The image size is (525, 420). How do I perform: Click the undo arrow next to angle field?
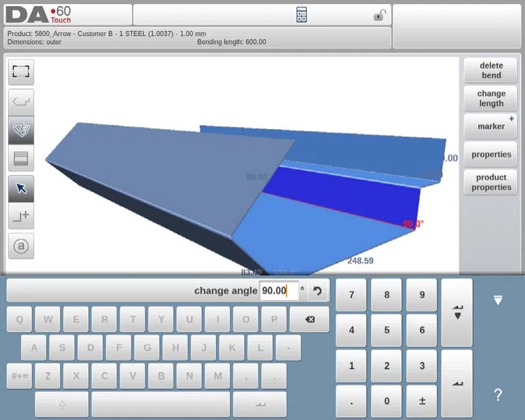click(317, 291)
